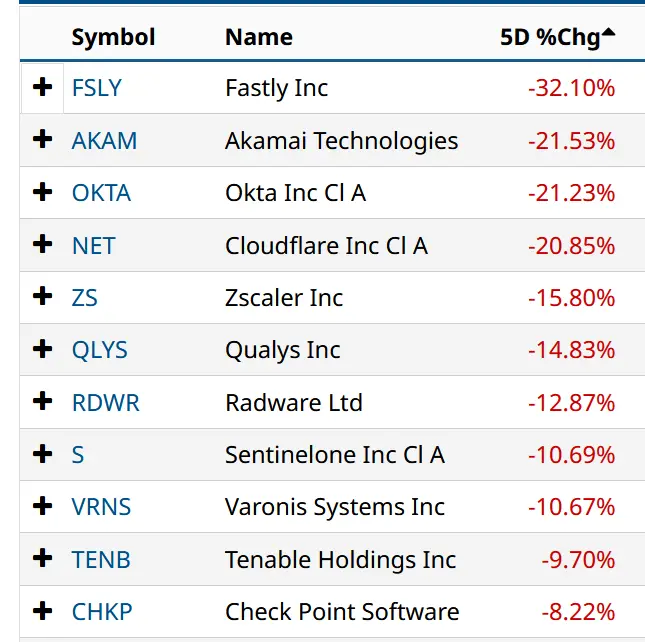Screen dimensions: 645x642
Task: Click the plus icon beside RDWR
Action: click(x=42, y=402)
